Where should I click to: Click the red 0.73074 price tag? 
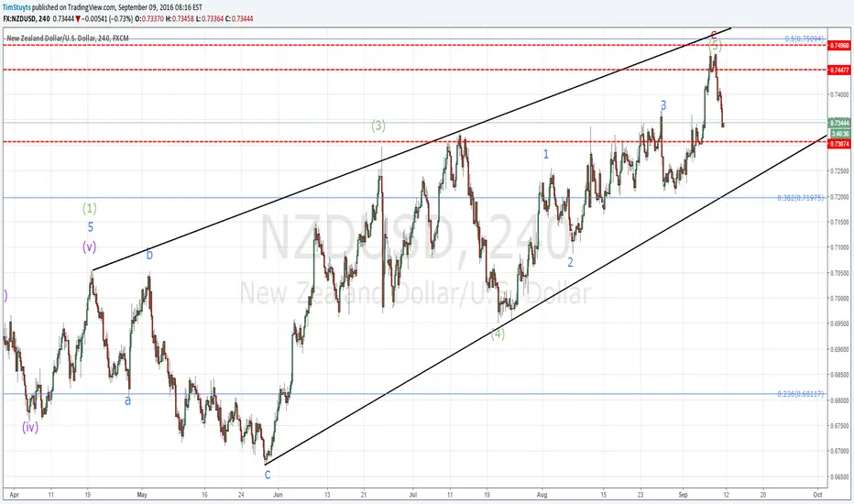(x=839, y=144)
